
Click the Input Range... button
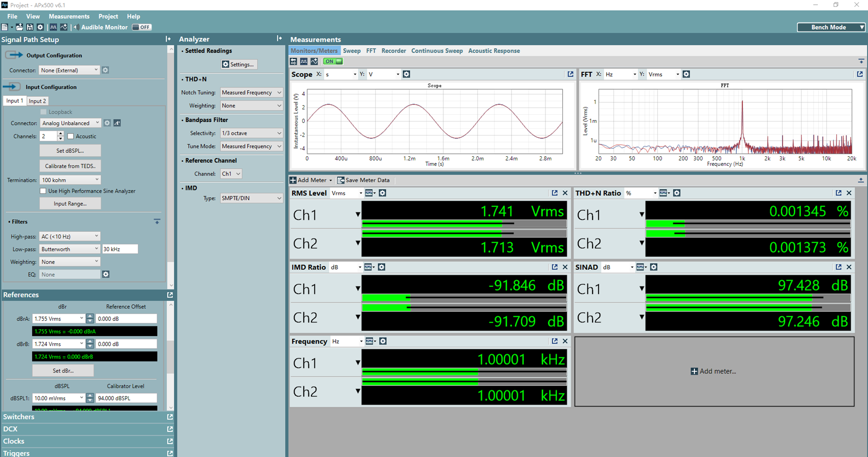(x=70, y=203)
